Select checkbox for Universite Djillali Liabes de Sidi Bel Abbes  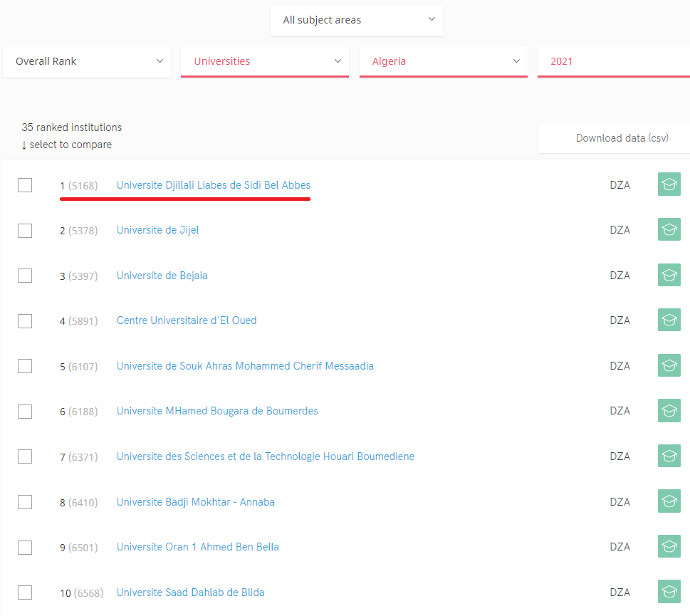tap(25, 185)
